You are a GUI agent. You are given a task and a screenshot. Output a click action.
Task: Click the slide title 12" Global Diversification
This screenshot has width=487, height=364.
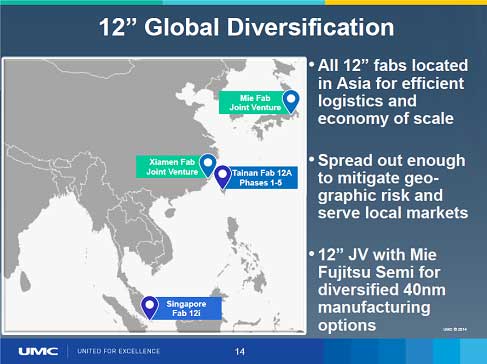[247, 27]
